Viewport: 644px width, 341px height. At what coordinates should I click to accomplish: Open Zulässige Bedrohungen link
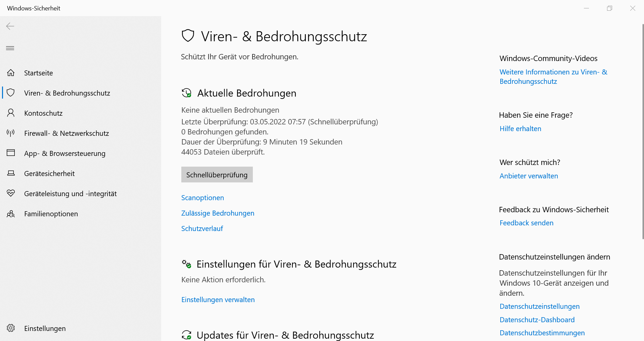pos(218,213)
